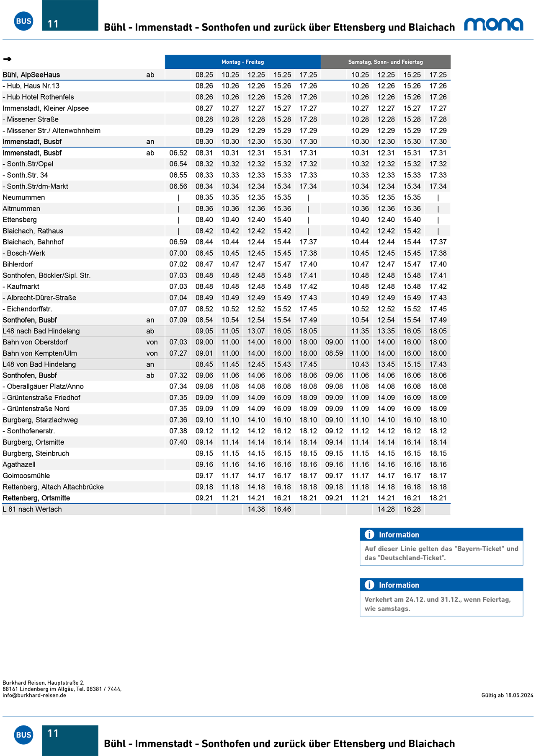
Task: Click the stop Burgberg, Steinbruch
Action: click(x=36, y=453)
